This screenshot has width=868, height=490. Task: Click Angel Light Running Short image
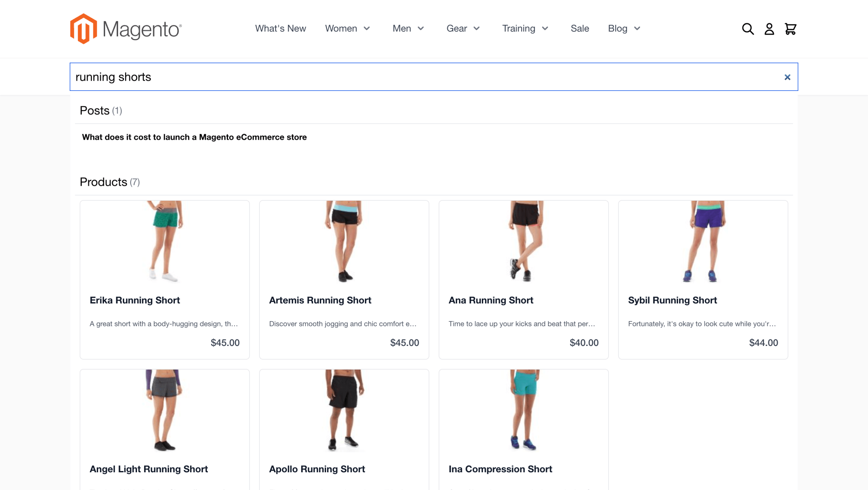click(x=165, y=410)
